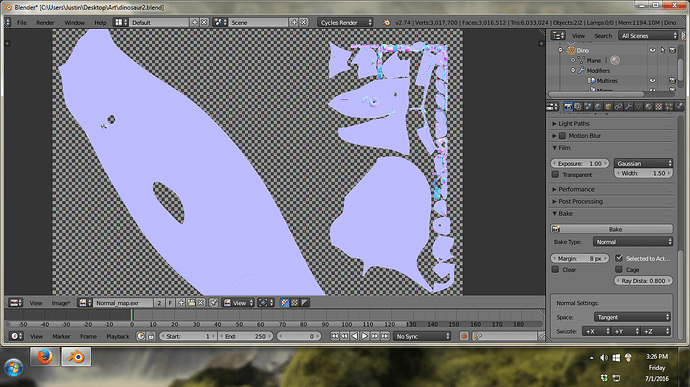Viewport: 690px width, 387px height.
Task: Open the Help menu
Action: coord(100,22)
